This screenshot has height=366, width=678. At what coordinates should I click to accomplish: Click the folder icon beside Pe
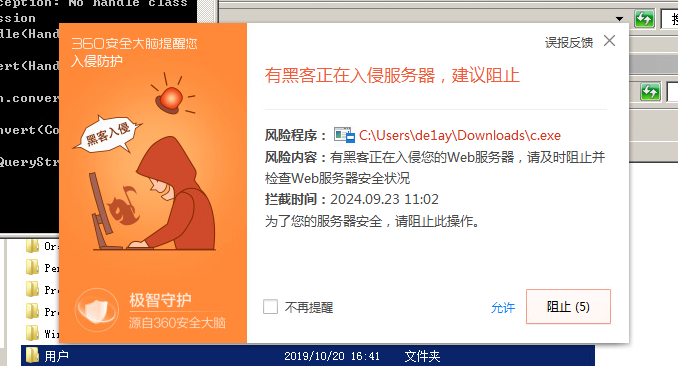(x=32, y=267)
